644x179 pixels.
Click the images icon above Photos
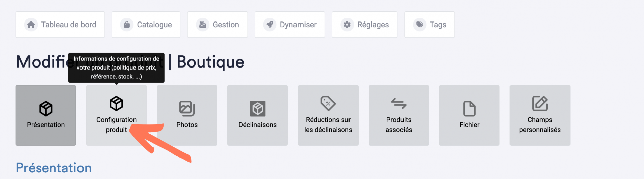pyautogui.click(x=187, y=108)
